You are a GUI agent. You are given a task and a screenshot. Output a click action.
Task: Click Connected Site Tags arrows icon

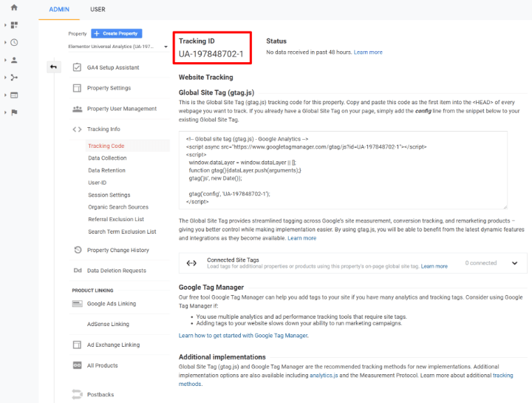(x=191, y=263)
